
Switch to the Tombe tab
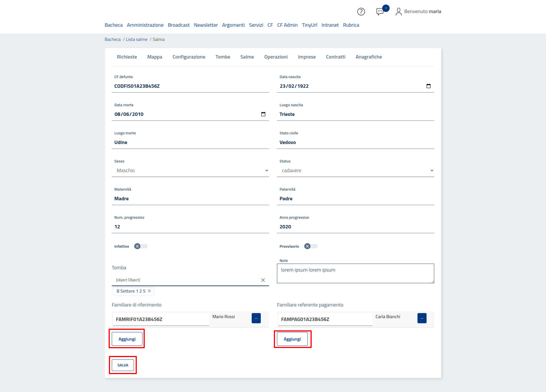(x=223, y=57)
